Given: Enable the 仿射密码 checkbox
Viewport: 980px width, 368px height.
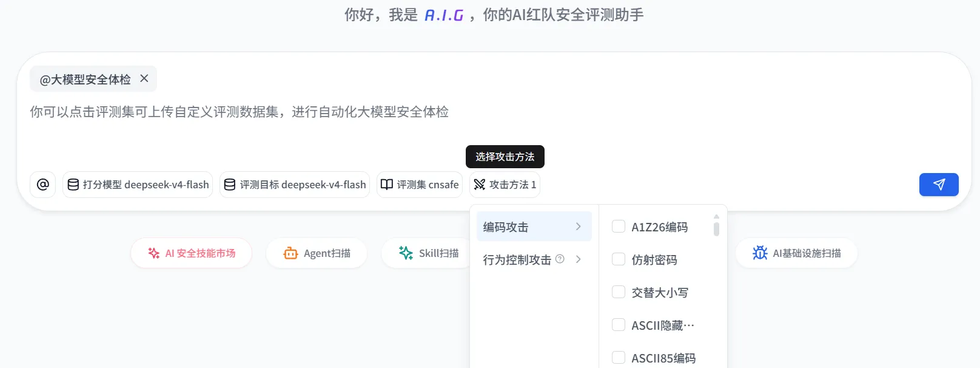Looking at the screenshot, I should pyautogui.click(x=619, y=259).
